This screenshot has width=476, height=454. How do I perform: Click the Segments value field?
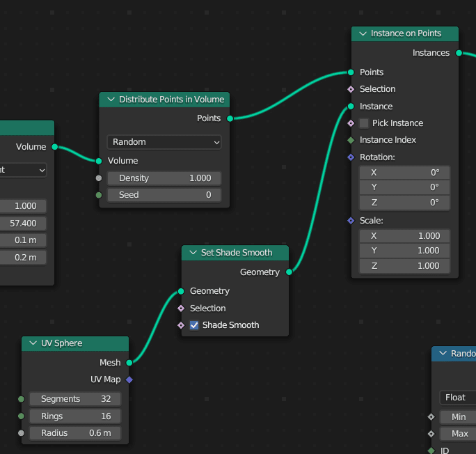click(75, 399)
